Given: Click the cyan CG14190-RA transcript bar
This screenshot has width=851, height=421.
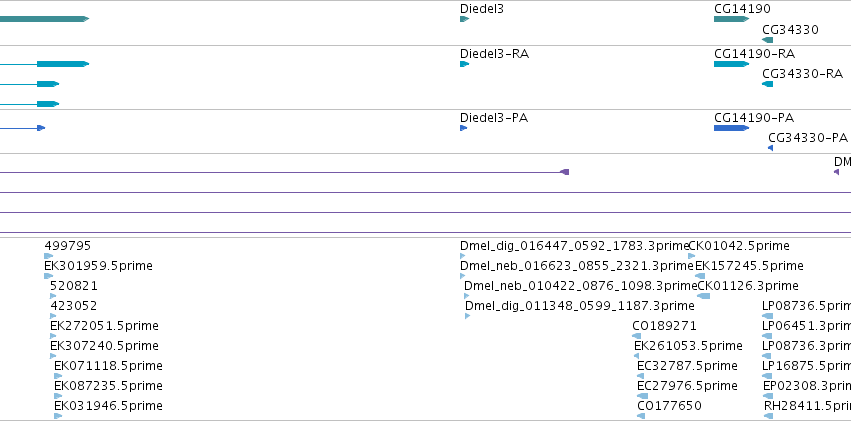Looking at the screenshot, I should [731, 64].
